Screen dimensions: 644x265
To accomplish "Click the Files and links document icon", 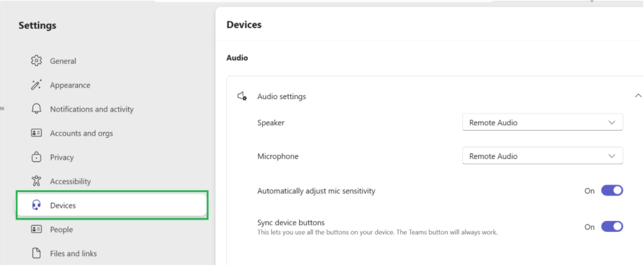I will 36,253.
